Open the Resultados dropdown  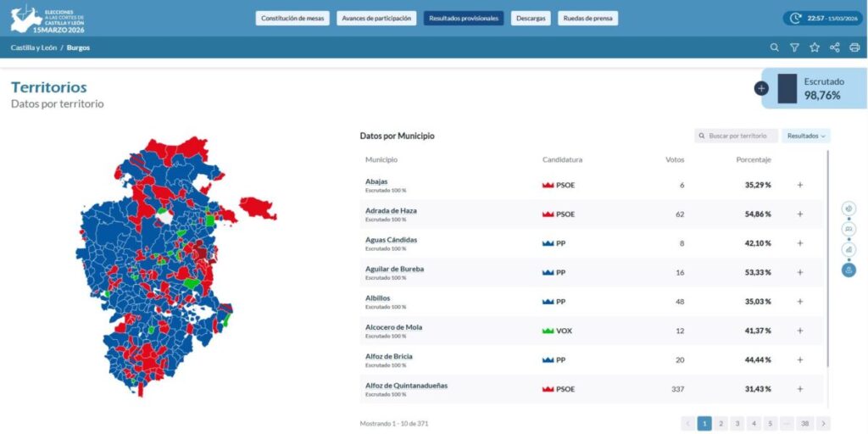(806, 136)
